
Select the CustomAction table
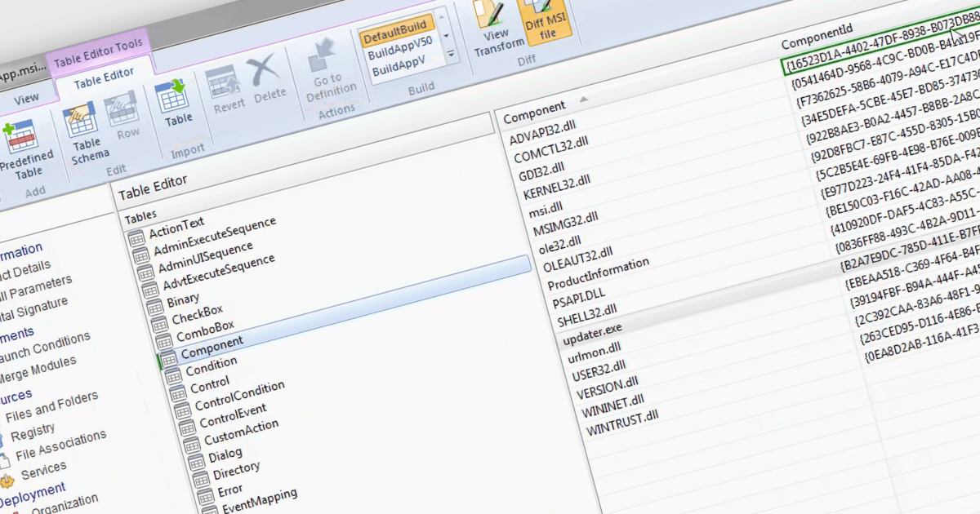(240, 432)
